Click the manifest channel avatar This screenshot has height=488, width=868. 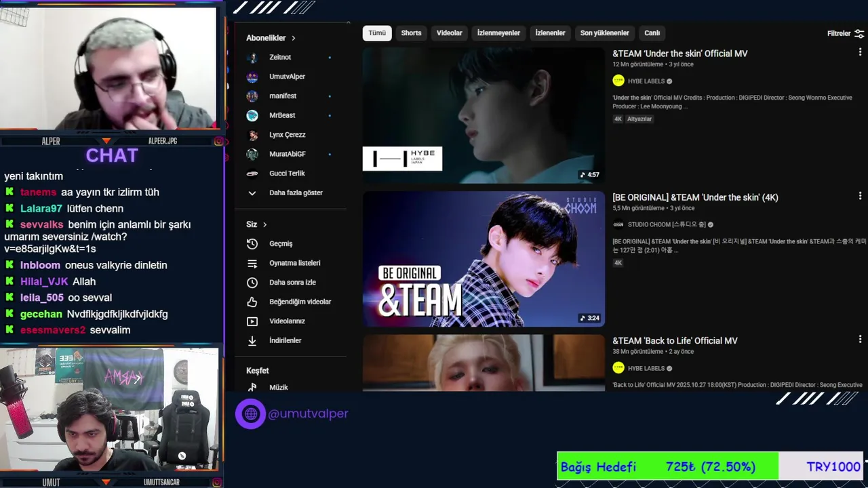252,96
